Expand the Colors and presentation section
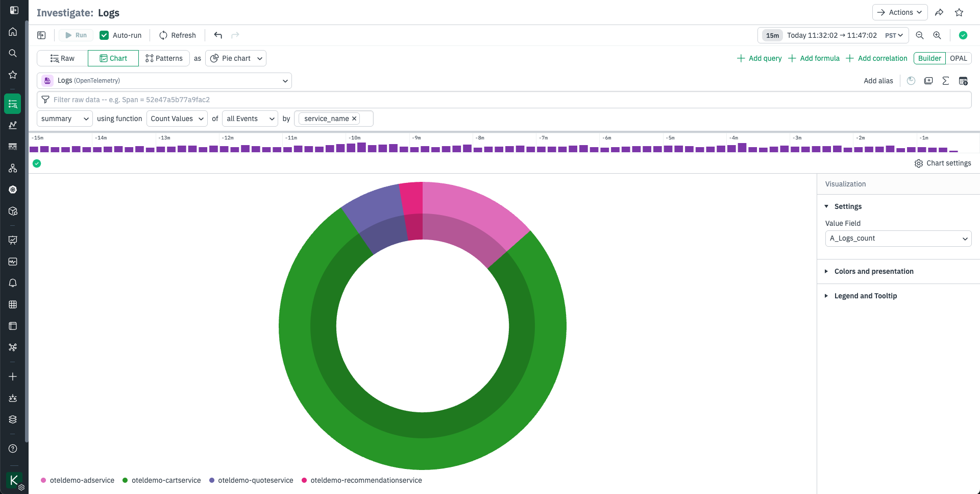The width and height of the screenshot is (980, 494). 873,271
